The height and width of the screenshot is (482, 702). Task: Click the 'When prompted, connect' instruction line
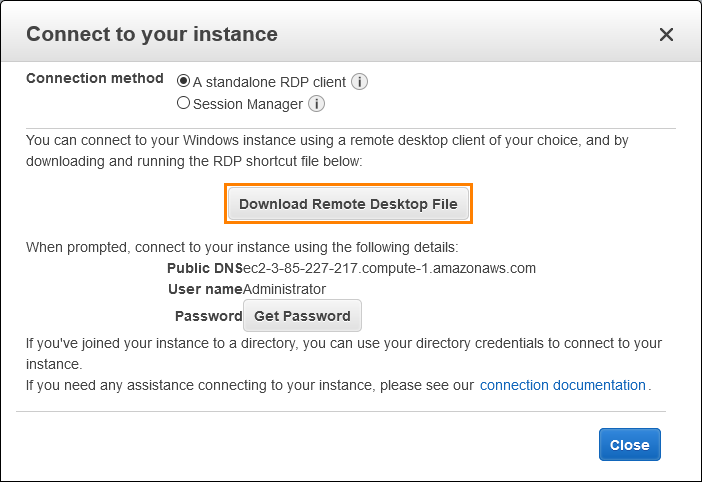242,247
